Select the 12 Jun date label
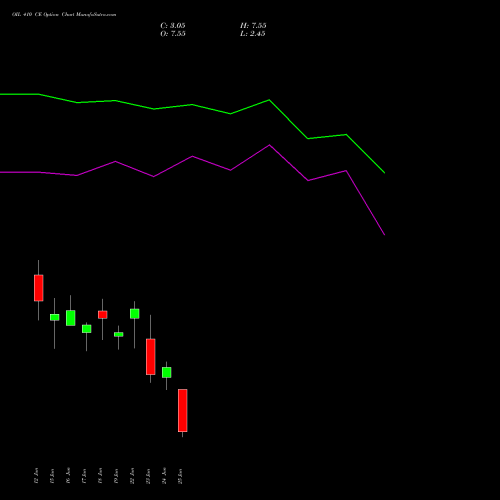Viewport: 500px width, 500px height. pyautogui.click(x=36, y=476)
